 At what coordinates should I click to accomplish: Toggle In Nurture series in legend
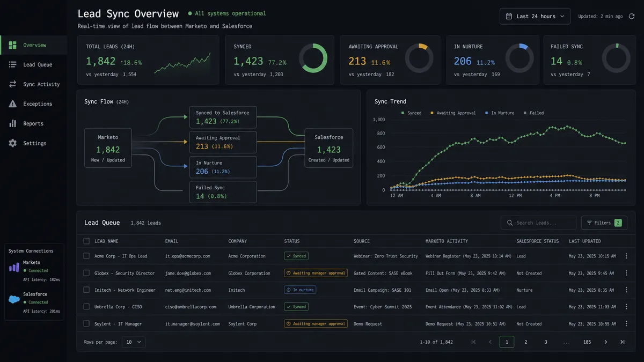tap(500, 113)
